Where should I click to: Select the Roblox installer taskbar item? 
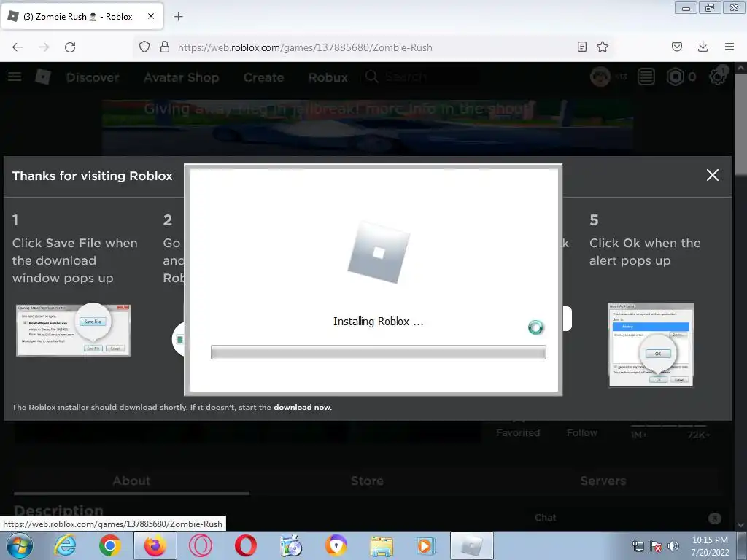(472, 545)
